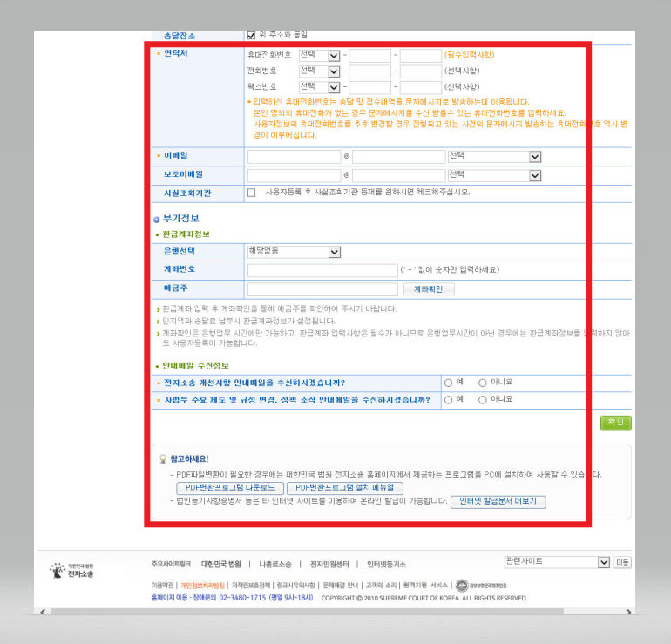Open the 링크사유의사항 link

(295, 585)
